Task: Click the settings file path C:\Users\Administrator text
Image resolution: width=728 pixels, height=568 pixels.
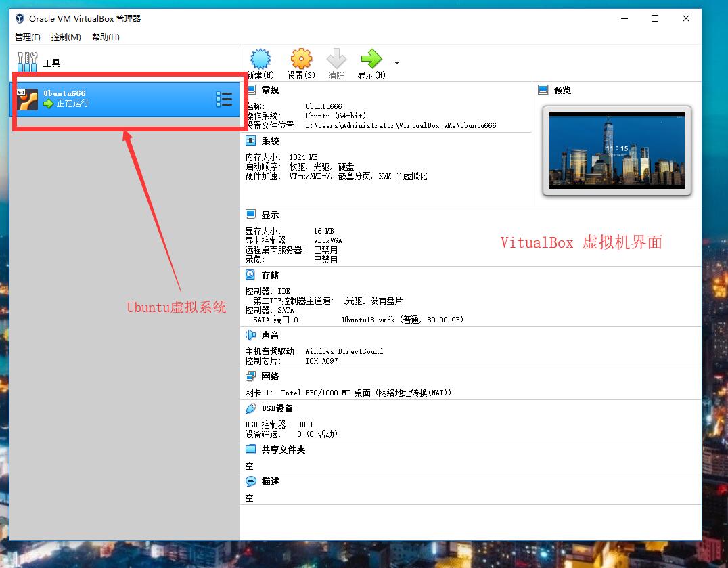Action: tap(401, 125)
